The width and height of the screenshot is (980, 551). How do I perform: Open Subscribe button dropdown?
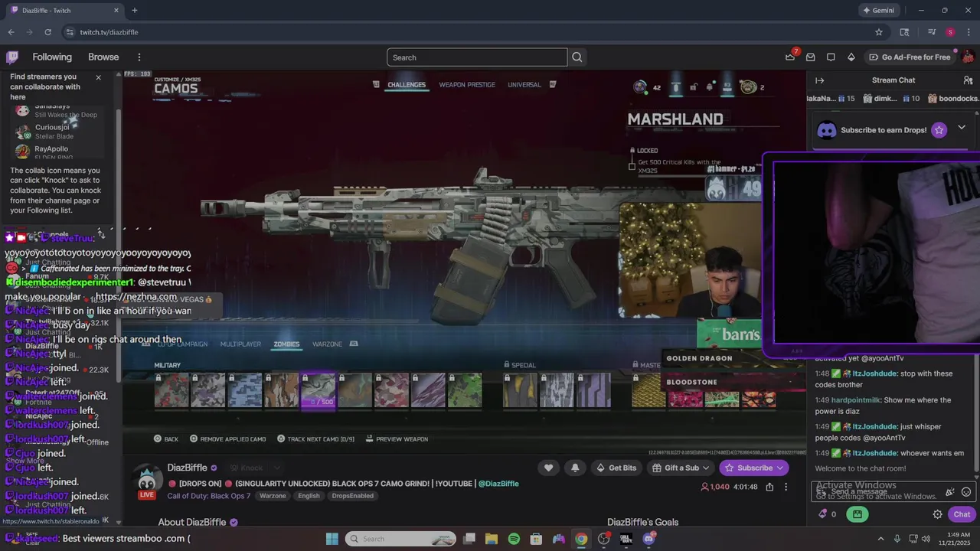(780, 468)
